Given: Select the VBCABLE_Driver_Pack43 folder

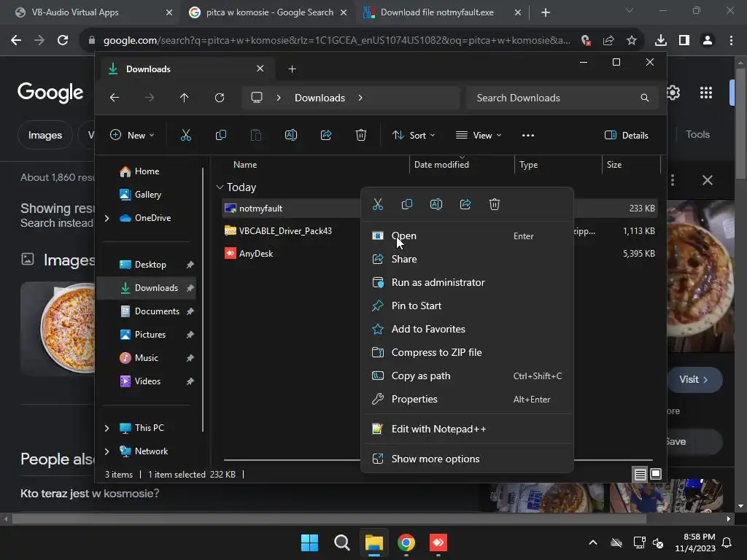Looking at the screenshot, I should (285, 231).
